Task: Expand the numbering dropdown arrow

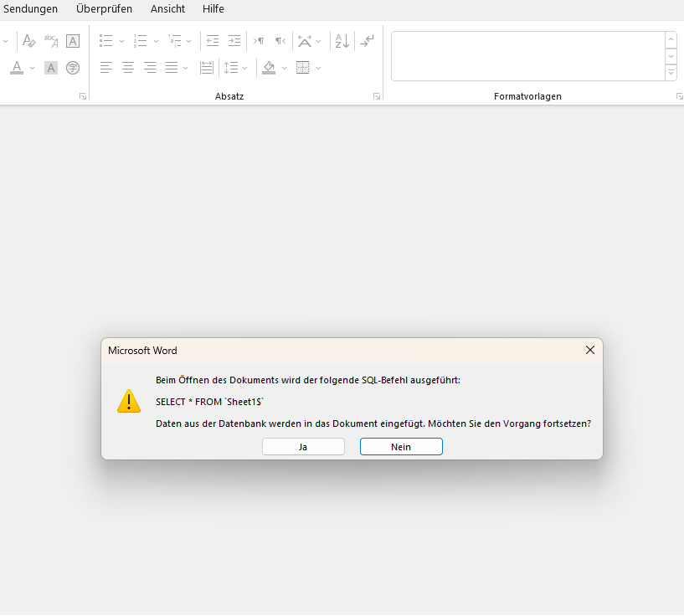Action: (x=157, y=41)
